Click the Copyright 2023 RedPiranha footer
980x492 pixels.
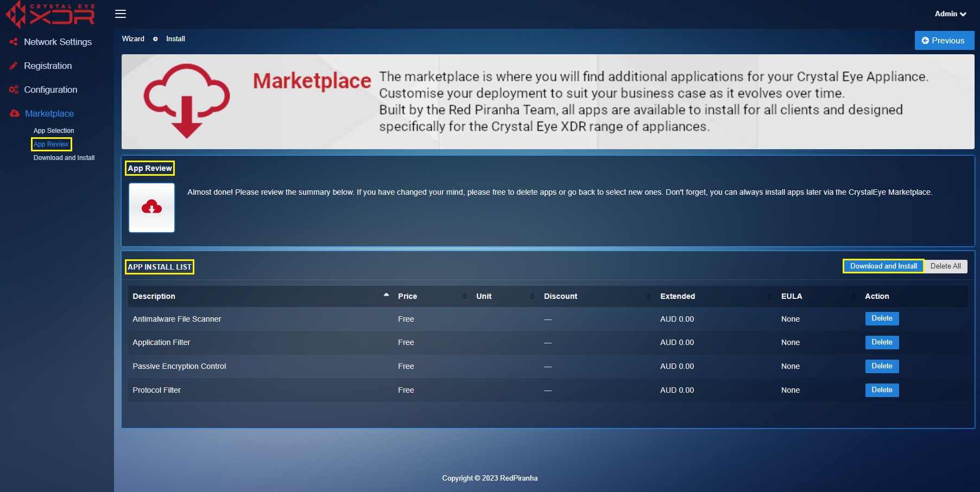pos(490,478)
